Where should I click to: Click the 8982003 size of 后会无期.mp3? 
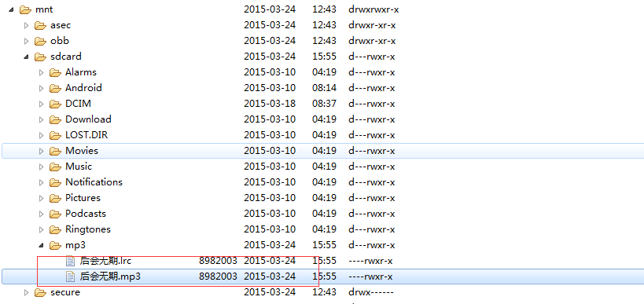point(218,277)
